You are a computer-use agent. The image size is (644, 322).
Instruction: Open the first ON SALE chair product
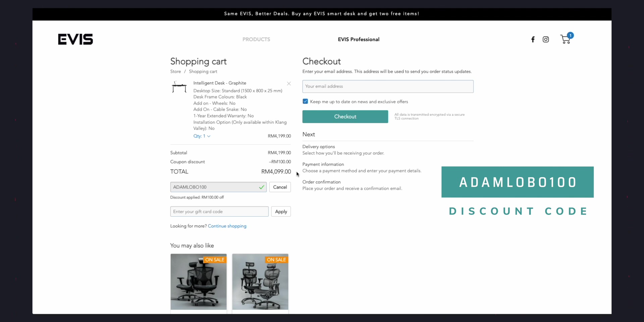click(199, 282)
